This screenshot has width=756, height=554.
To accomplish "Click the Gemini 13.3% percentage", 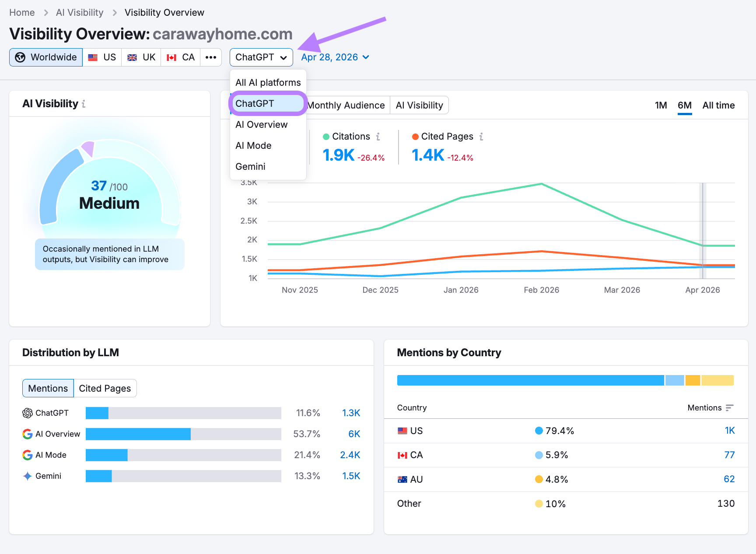I will 307,476.
